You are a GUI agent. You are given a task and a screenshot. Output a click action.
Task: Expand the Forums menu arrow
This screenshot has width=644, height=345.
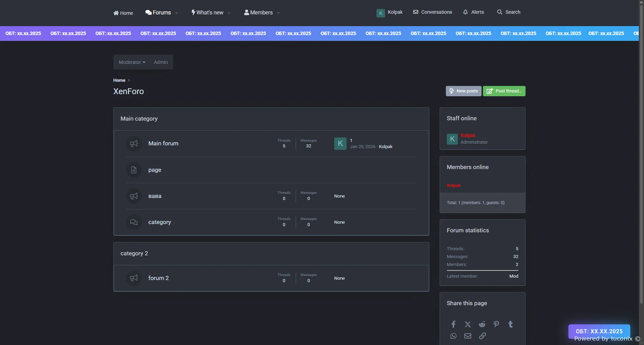tap(177, 13)
